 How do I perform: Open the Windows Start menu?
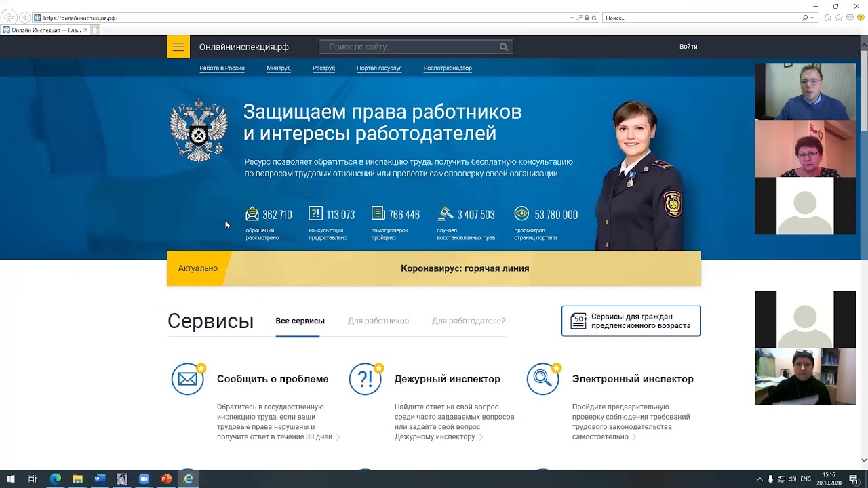11,479
